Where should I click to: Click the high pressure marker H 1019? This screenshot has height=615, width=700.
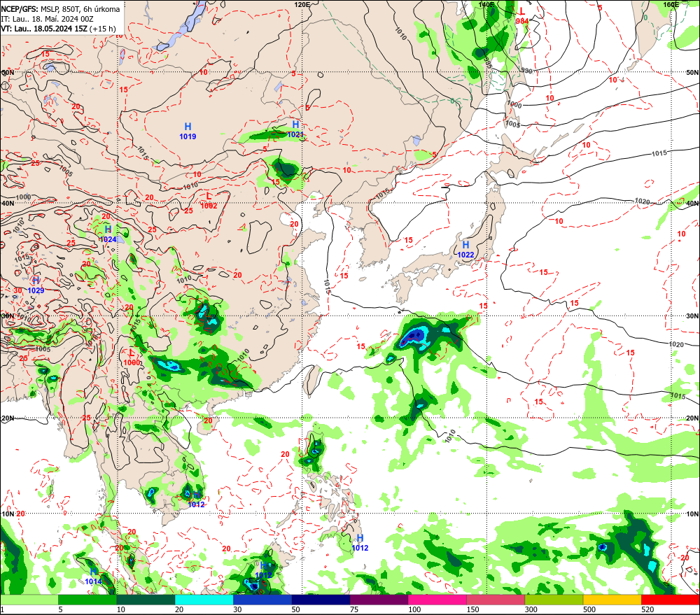coord(188,132)
